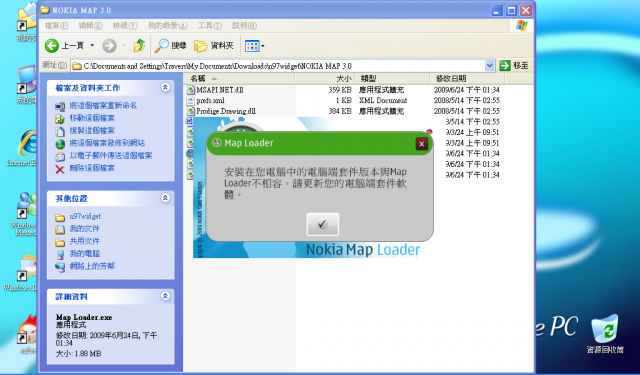
Task: Open 我的電腦 in Other Places
Action: [84, 253]
